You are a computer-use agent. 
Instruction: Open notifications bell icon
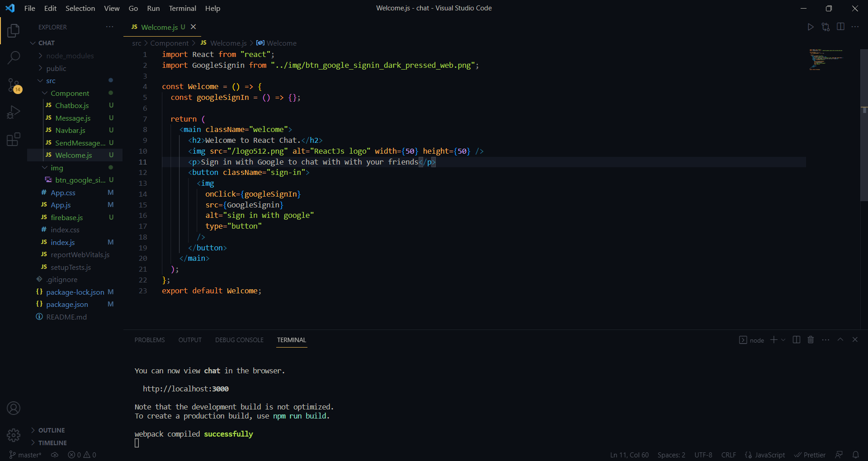click(x=856, y=455)
